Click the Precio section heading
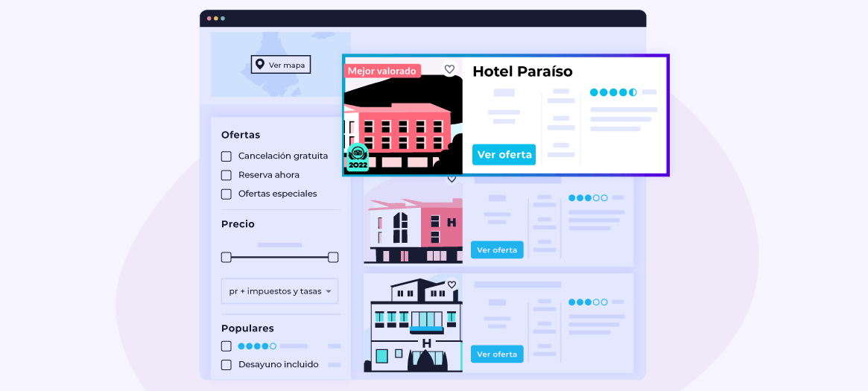This screenshot has height=391, width=868. (x=238, y=224)
